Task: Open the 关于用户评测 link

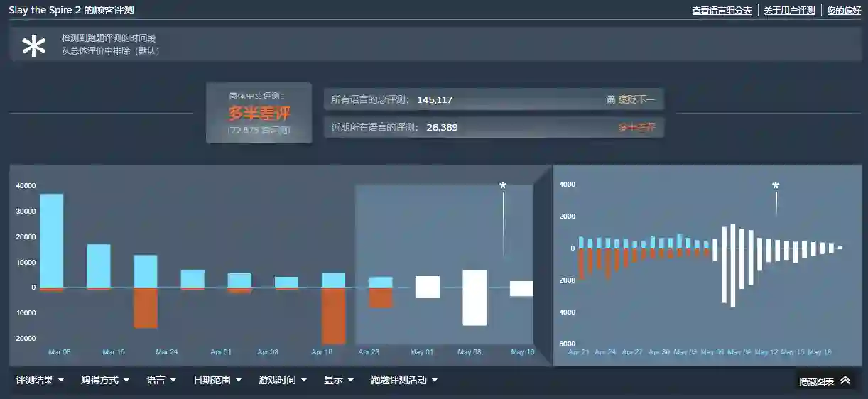Action: point(790,11)
